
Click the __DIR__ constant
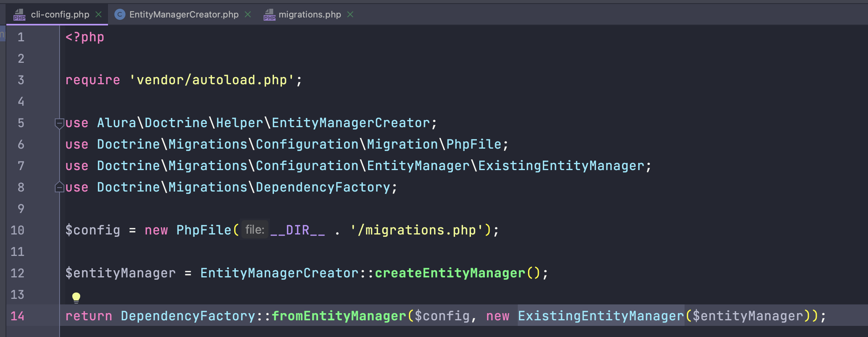click(298, 230)
